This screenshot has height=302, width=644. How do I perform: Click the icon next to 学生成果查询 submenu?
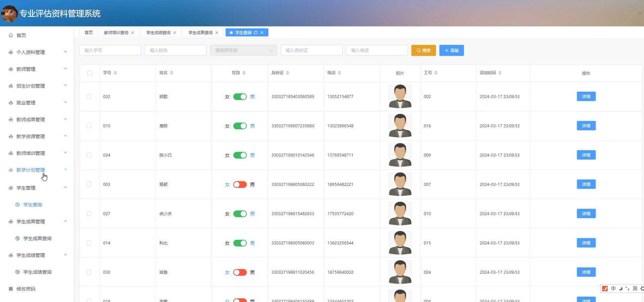tap(17, 238)
